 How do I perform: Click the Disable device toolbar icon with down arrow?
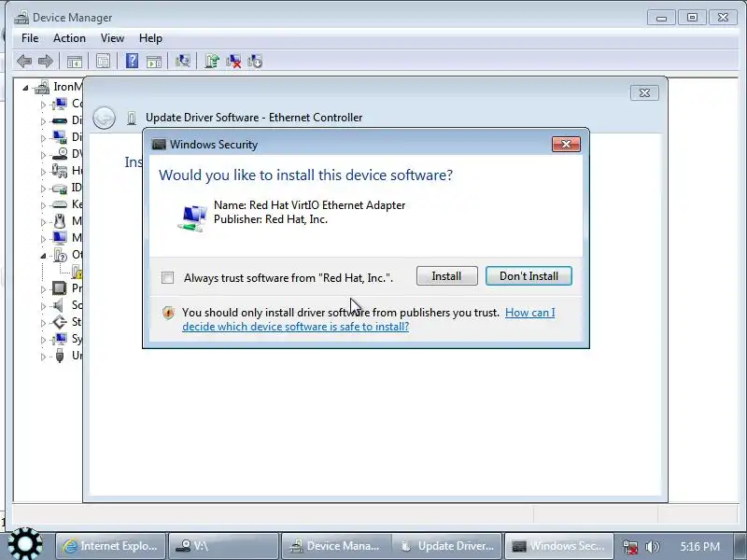pyautogui.click(x=255, y=61)
